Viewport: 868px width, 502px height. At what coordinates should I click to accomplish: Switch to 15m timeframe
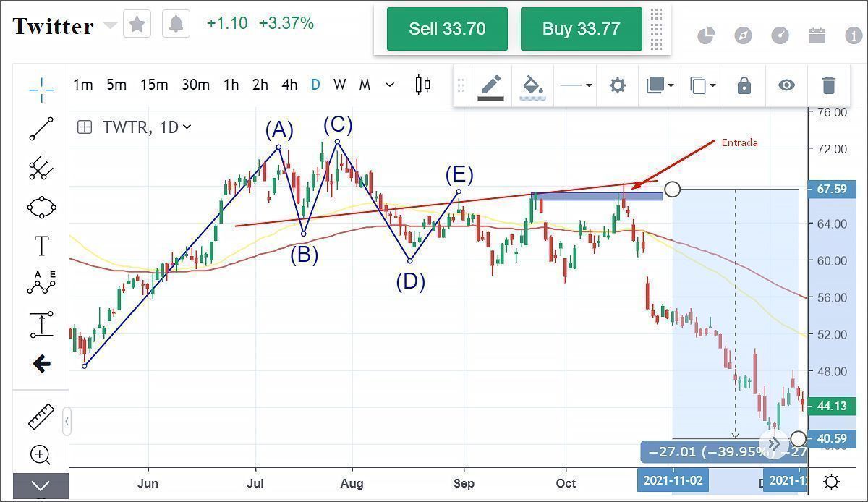coord(153,85)
